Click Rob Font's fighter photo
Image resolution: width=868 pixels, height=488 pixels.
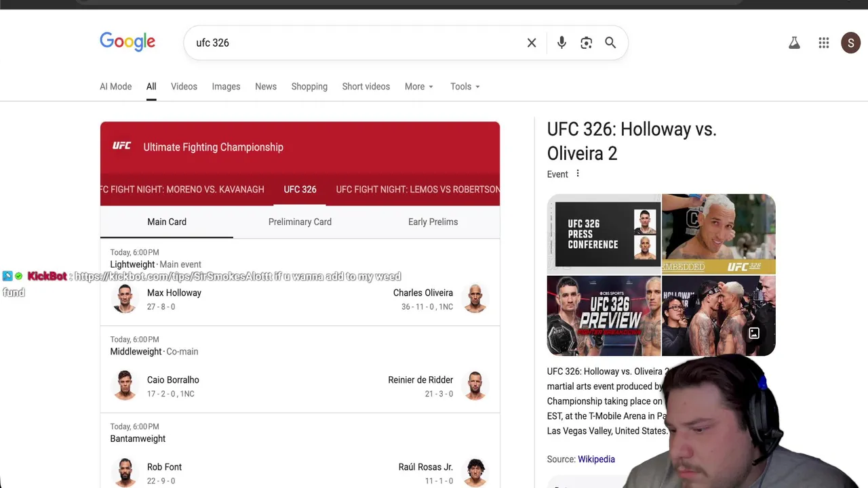pyautogui.click(x=125, y=473)
